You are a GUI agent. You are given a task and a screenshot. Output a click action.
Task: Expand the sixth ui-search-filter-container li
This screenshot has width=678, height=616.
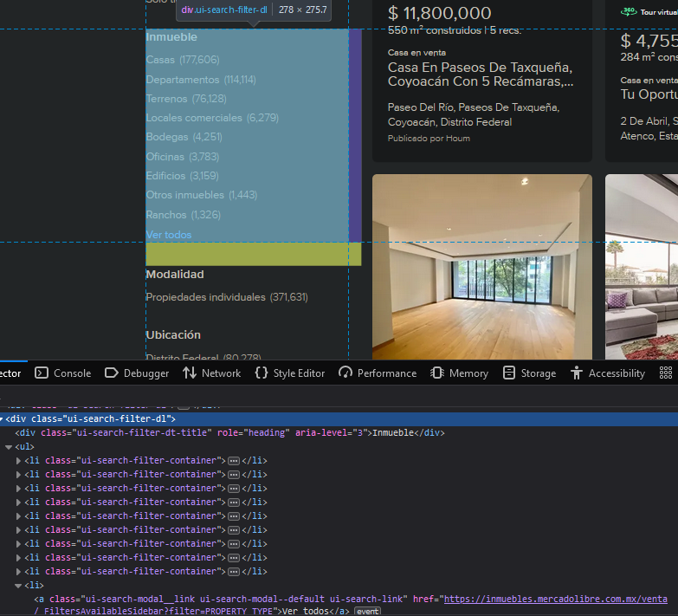[x=18, y=530]
